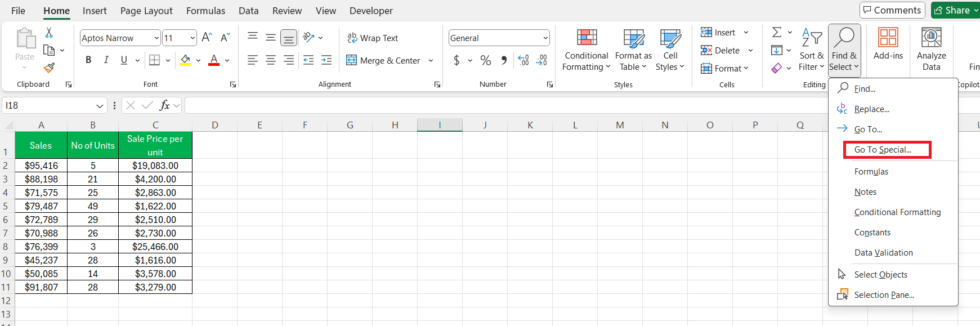Click the Fill down arrow icon
The height and width of the screenshot is (326, 980).
click(x=777, y=50)
